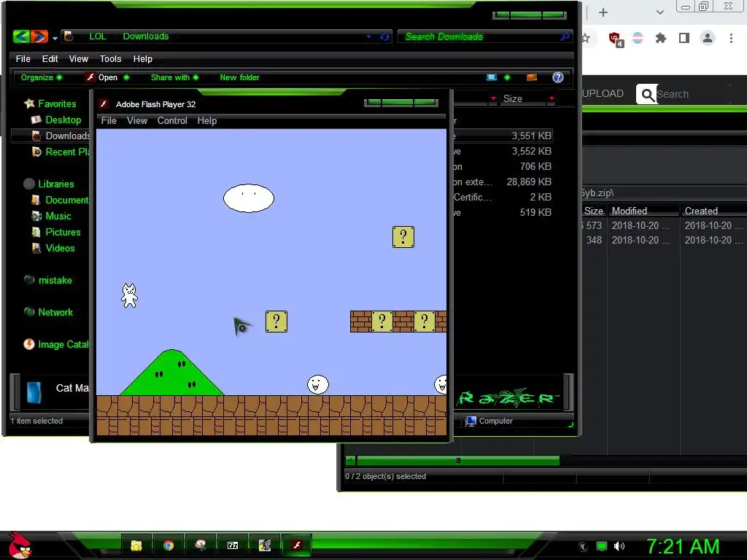Image resolution: width=747 pixels, height=560 pixels.
Task: Click the UPLOAD link on the webpage
Action: point(603,93)
